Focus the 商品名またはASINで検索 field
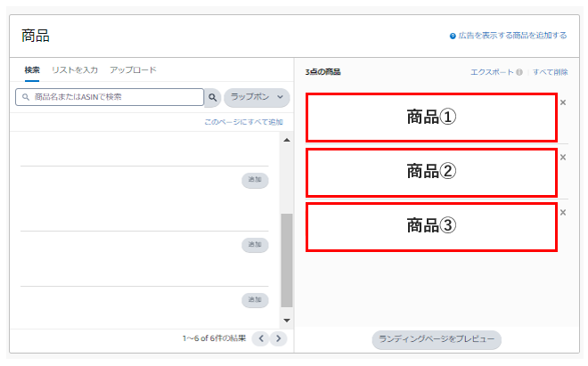The width and height of the screenshot is (588, 366). coord(110,97)
